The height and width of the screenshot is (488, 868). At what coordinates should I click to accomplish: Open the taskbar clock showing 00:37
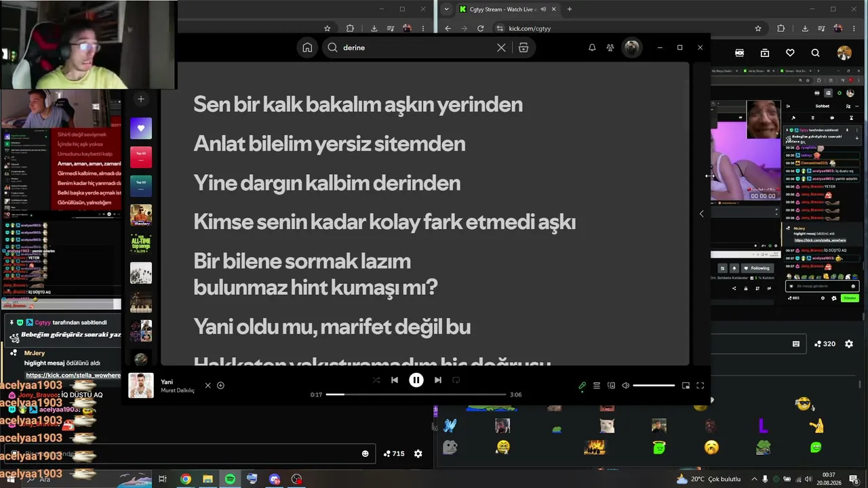coord(829,479)
